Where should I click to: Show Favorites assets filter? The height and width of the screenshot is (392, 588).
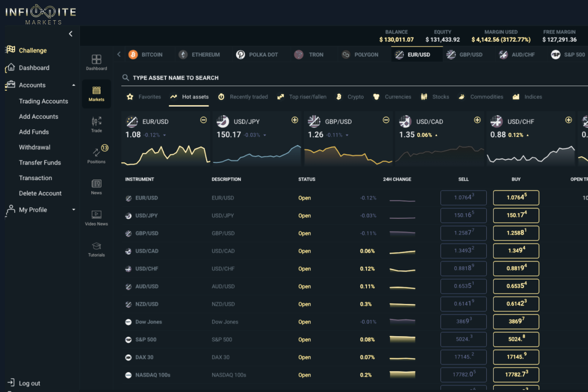[x=144, y=97]
